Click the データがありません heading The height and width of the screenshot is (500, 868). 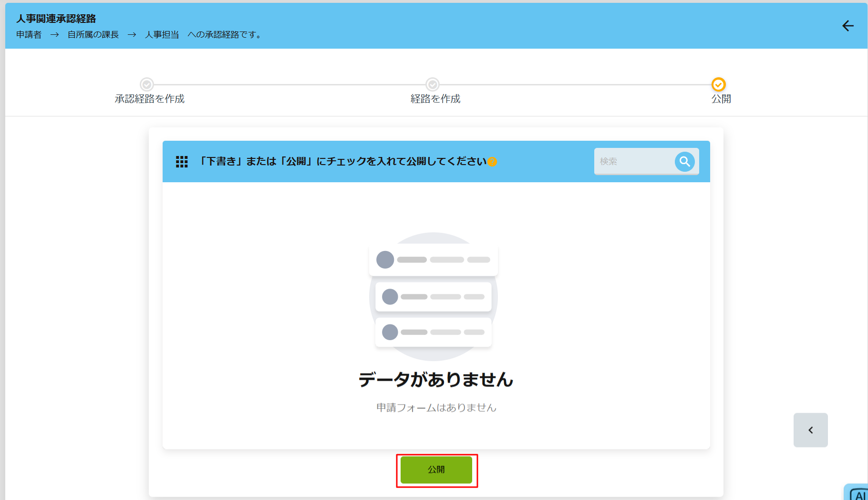435,380
